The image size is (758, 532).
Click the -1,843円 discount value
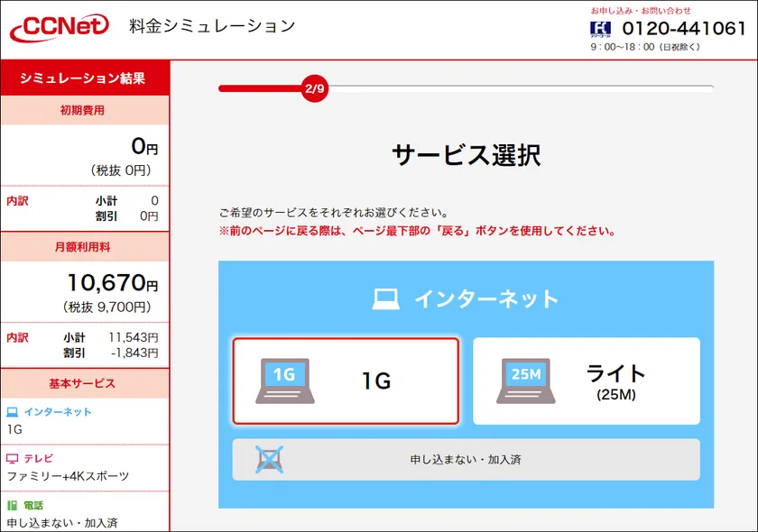click(x=134, y=353)
